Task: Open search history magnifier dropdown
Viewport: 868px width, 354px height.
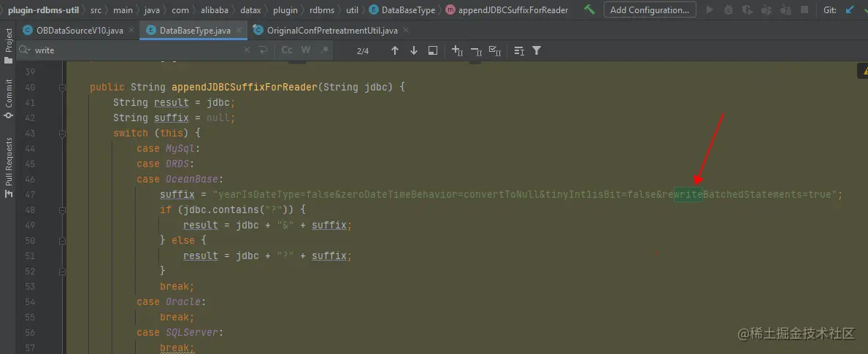Action: (24, 50)
